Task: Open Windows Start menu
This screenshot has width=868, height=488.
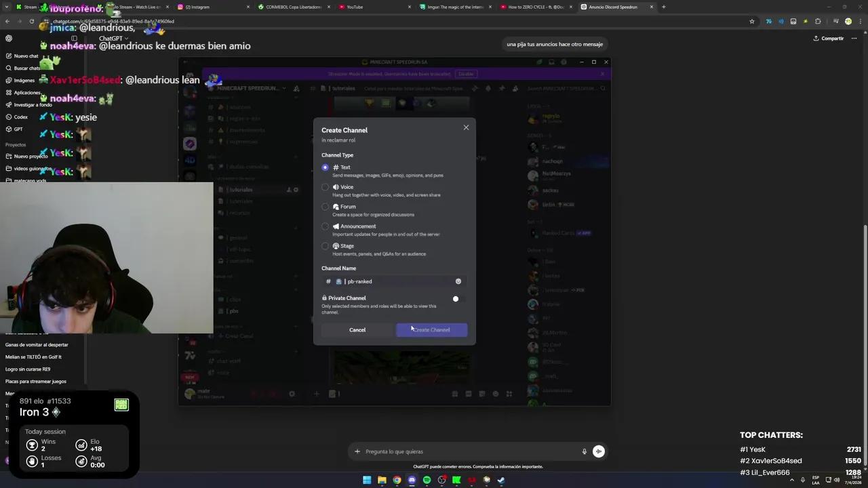Action: click(x=367, y=480)
